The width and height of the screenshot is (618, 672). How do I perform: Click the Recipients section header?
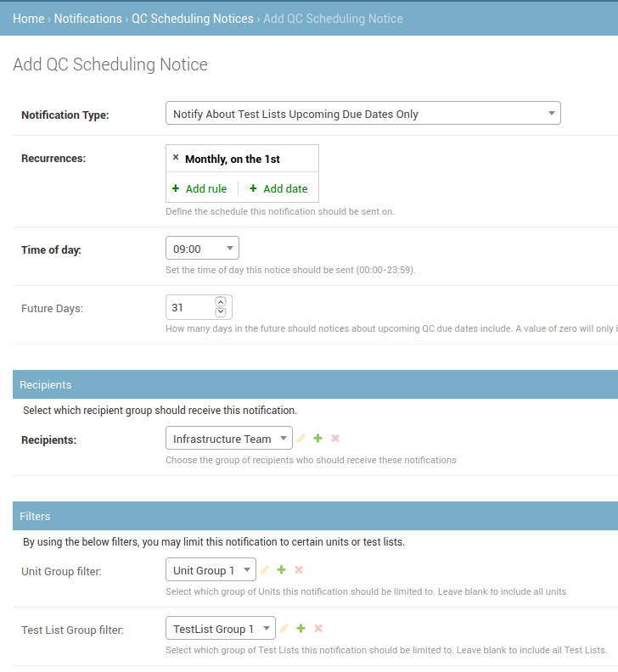coord(315,384)
